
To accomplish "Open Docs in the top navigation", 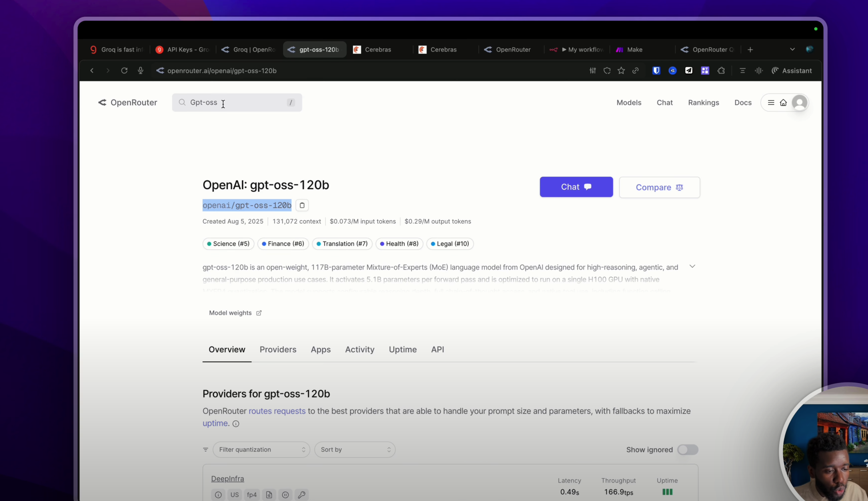I will tap(743, 103).
